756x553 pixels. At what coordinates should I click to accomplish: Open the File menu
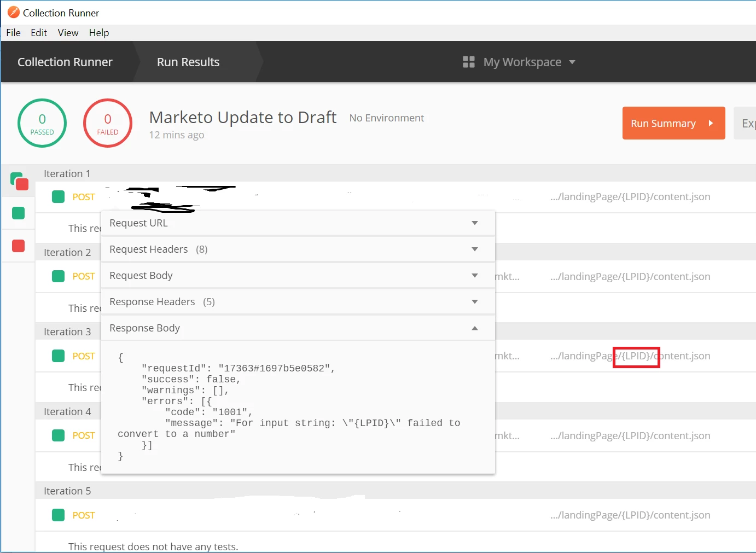click(x=13, y=33)
